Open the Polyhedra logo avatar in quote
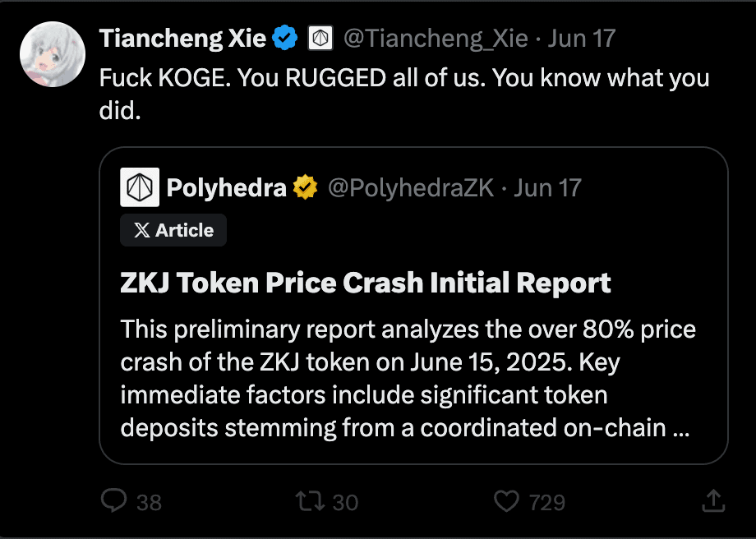Image resolution: width=756 pixels, height=539 pixels. [x=140, y=187]
